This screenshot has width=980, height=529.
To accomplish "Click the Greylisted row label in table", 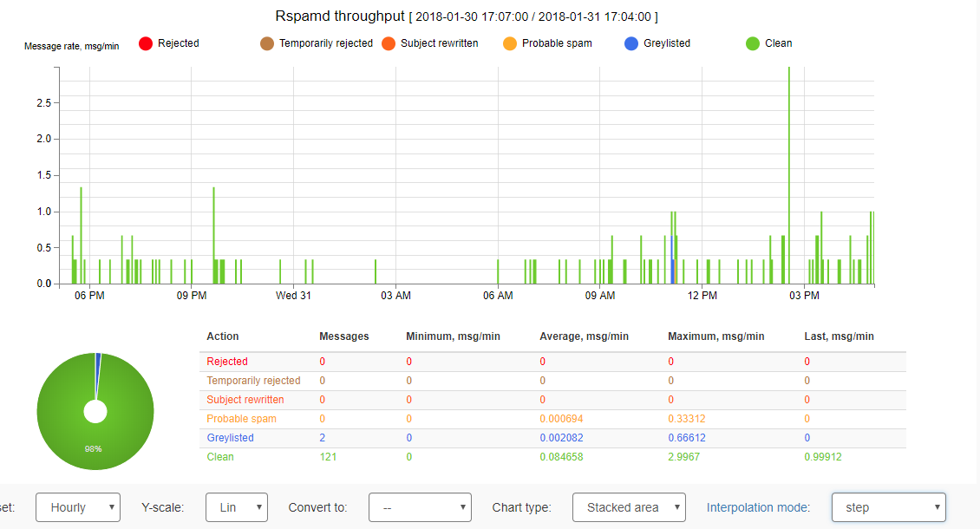I will point(230,438).
